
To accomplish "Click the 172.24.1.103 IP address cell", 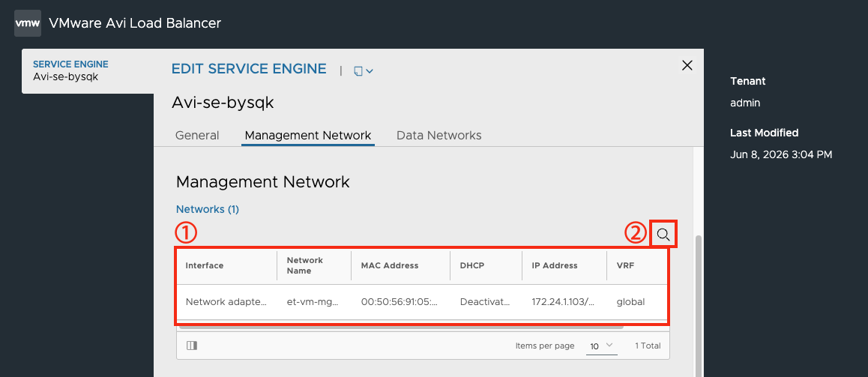I will click(564, 302).
